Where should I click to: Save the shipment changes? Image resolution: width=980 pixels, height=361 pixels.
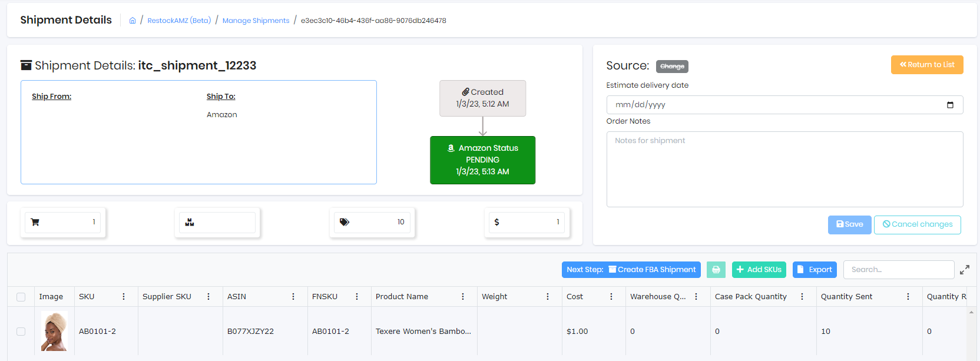point(849,224)
